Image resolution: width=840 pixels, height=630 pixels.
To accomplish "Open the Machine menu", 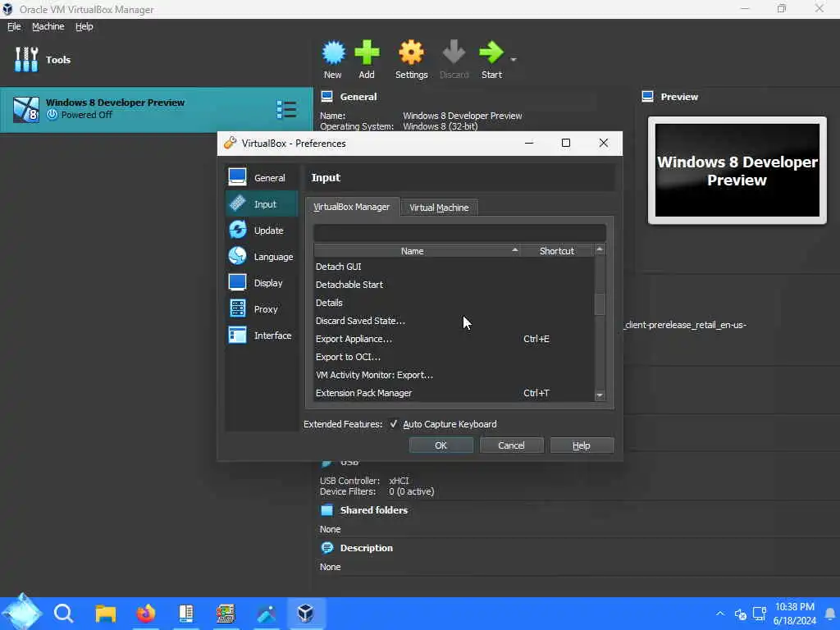I will 48,26.
